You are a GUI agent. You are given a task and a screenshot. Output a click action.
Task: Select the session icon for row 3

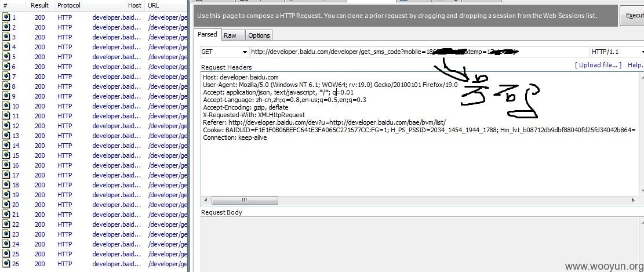[x=6, y=37]
